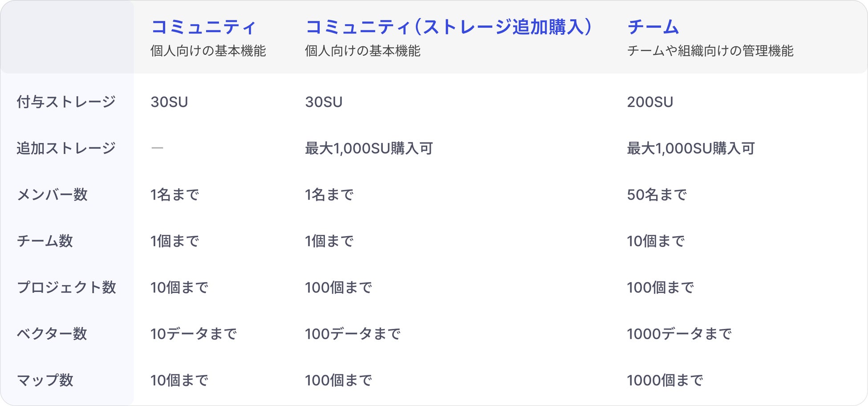Select the 50名まで member limit

coord(657,195)
